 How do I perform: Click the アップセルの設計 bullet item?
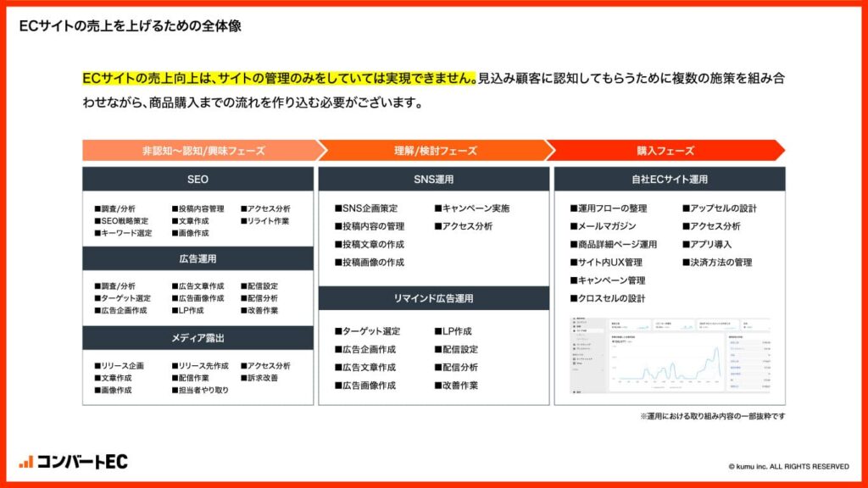(719, 208)
